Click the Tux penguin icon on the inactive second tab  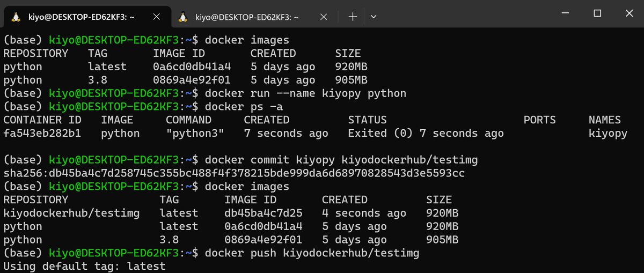click(x=184, y=17)
